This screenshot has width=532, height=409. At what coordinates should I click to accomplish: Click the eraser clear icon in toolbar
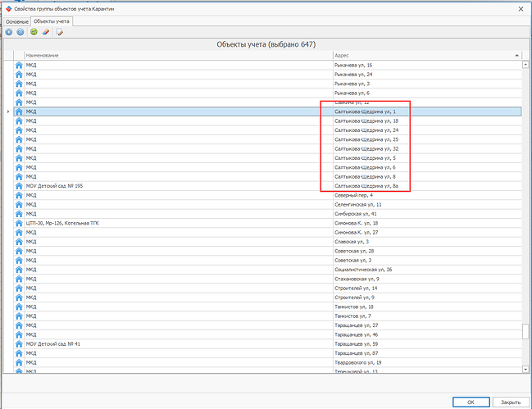tap(46, 32)
